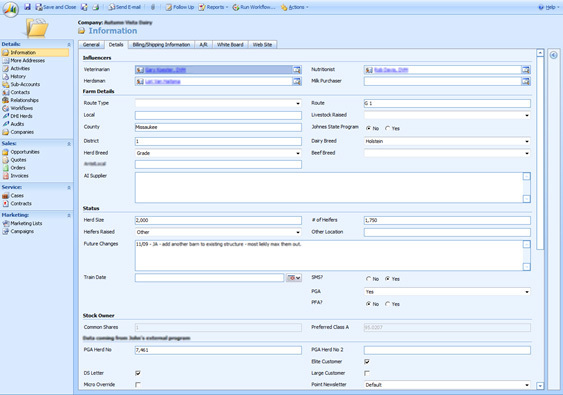This screenshot has width=563, height=395.
Task: Open the Beef Breed dropdown
Action: [447, 153]
